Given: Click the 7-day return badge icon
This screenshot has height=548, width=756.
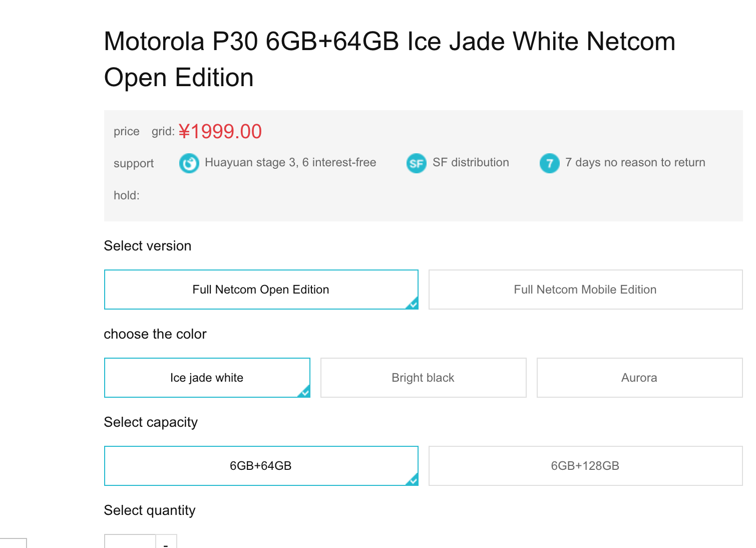Looking at the screenshot, I should click(549, 163).
